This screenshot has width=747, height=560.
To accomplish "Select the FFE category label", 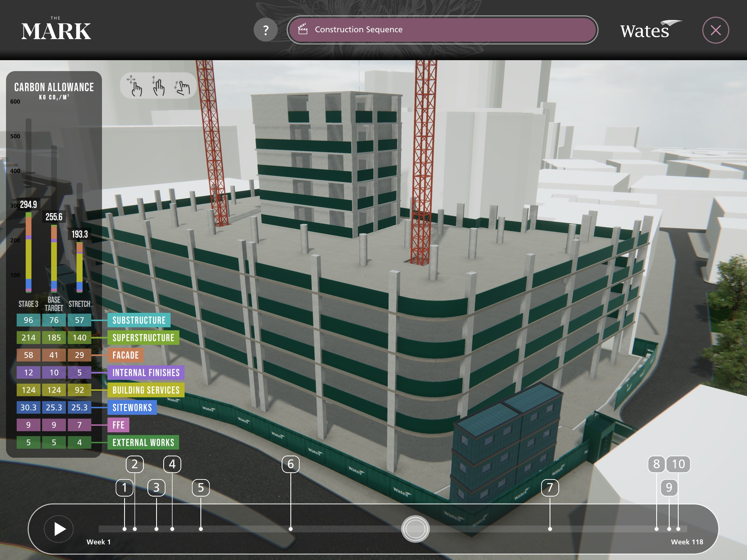I will (x=118, y=425).
